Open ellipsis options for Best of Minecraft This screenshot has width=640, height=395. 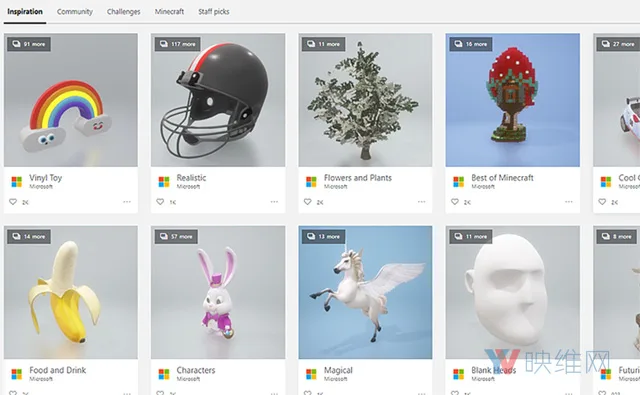(x=569, y=202)
